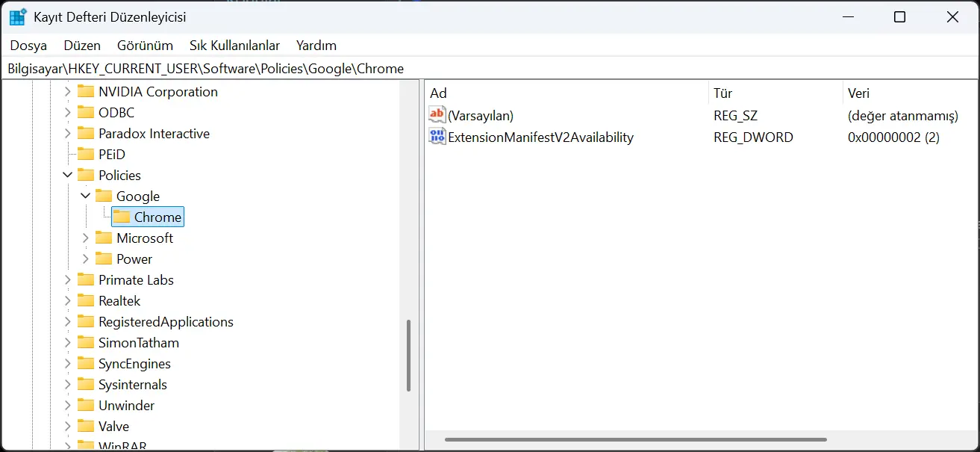The image size is (980, 452).
Task: Select the ExtensionManifestV2Availability value name
Action: [540, 137]
